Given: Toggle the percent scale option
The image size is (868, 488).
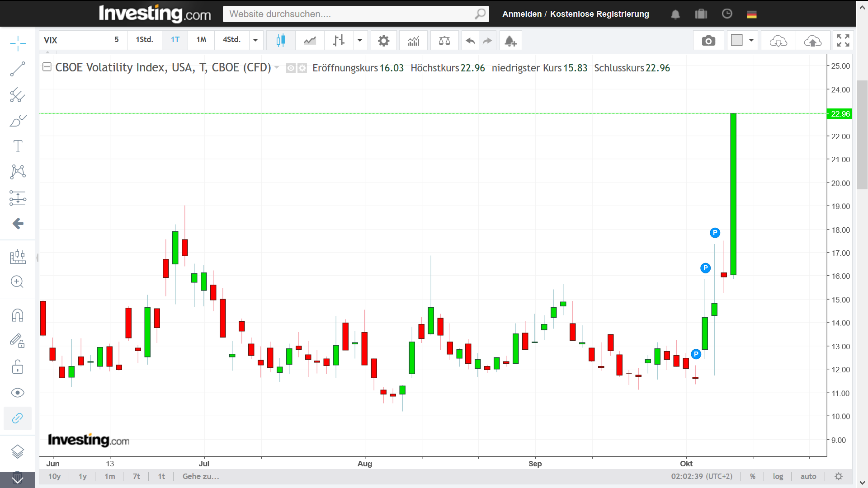Looking at the screenshot, I should click(753, 476).
